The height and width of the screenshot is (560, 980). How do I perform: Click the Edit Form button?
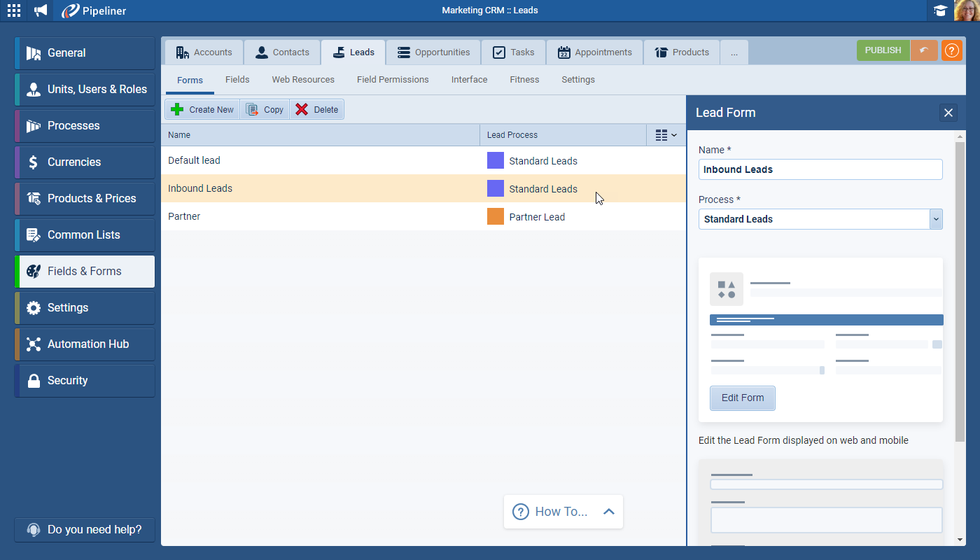742,398
